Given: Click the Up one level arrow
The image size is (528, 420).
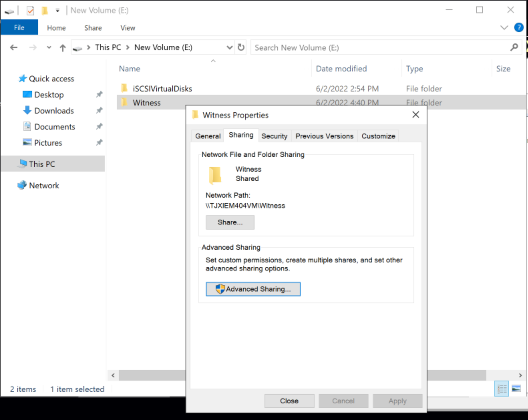Looking at the screenshot, I should [62, 48].
